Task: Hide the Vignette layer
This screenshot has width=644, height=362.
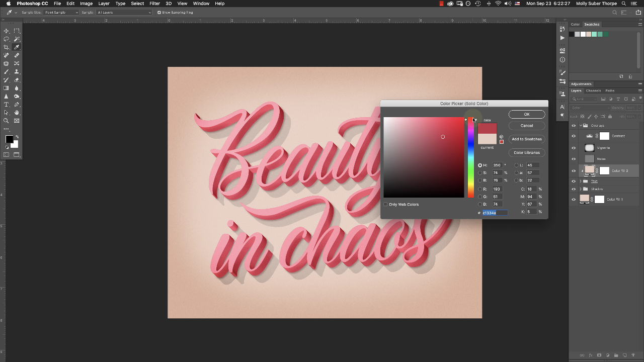Action: 574,148
